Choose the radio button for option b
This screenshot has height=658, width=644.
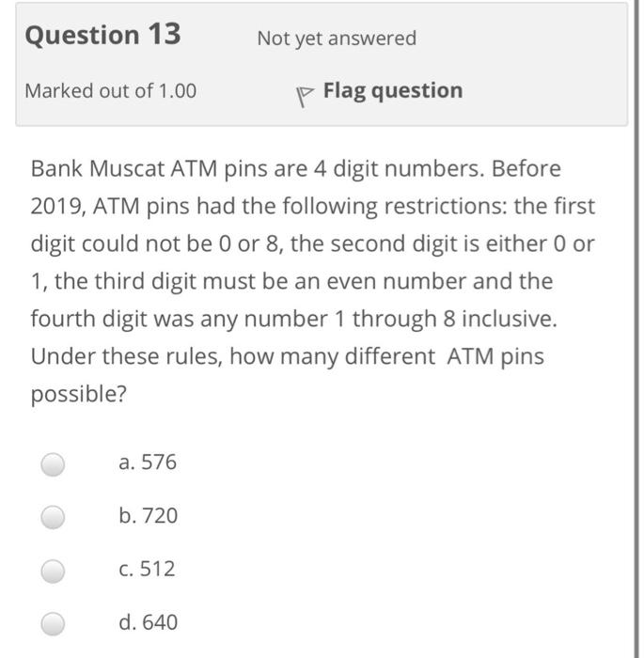click(53, 517)
